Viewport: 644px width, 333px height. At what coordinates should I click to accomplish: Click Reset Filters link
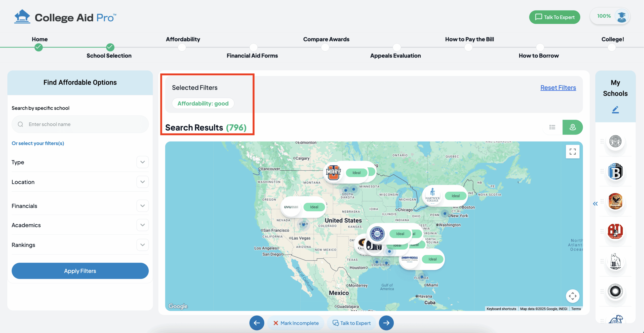[558, 87]
